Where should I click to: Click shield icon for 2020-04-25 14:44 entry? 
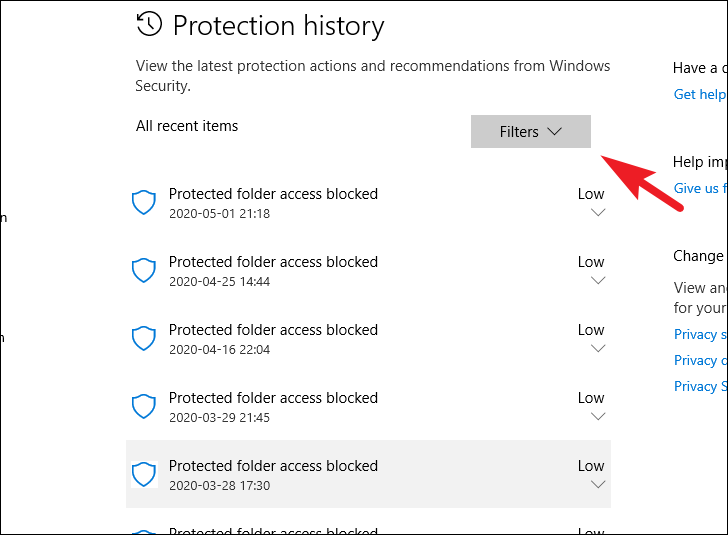pos(145,271)
